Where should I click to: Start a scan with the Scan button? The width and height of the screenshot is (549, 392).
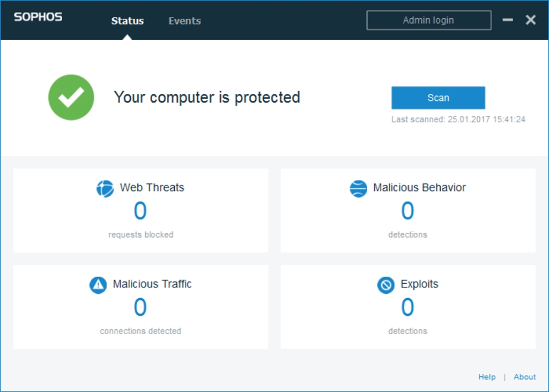438,98
